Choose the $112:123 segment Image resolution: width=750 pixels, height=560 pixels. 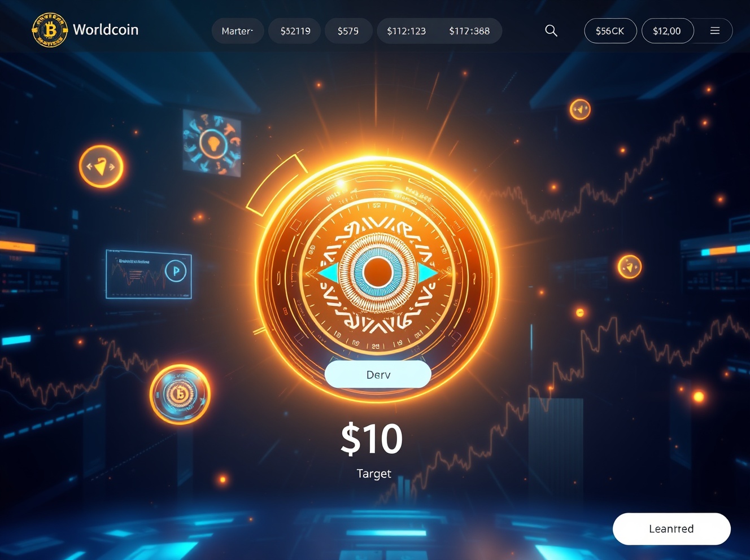pos(407,31)
